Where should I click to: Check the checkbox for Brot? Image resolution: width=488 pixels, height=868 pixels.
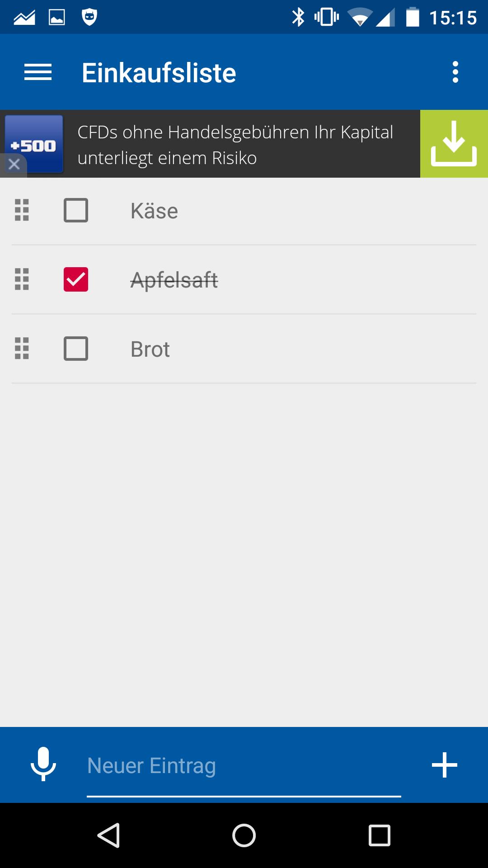(75, 349)
